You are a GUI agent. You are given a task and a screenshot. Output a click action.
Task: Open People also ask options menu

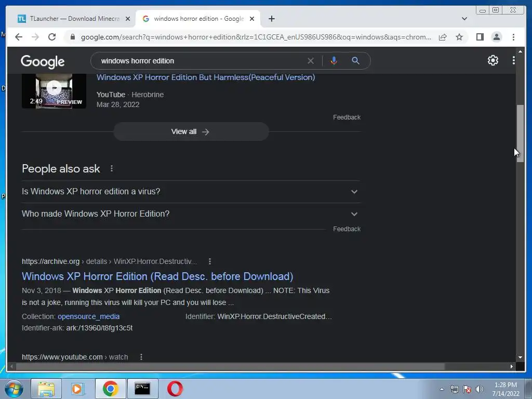(112, 169)
